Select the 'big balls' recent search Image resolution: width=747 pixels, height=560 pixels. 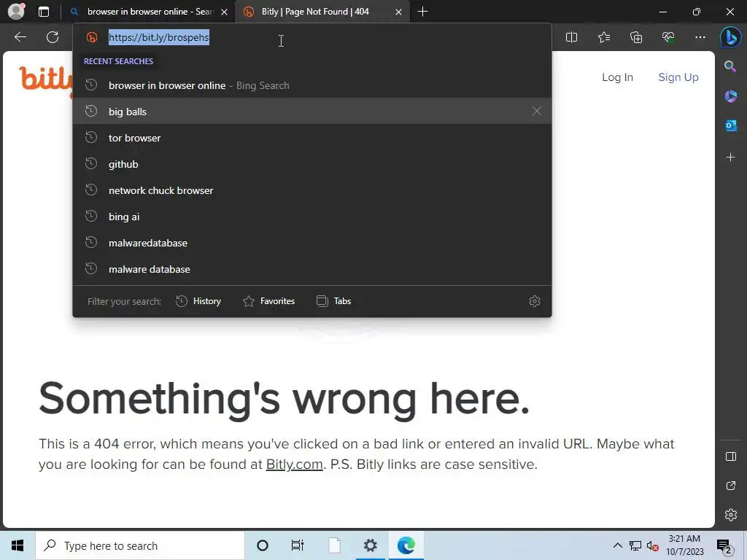point(312,112)
